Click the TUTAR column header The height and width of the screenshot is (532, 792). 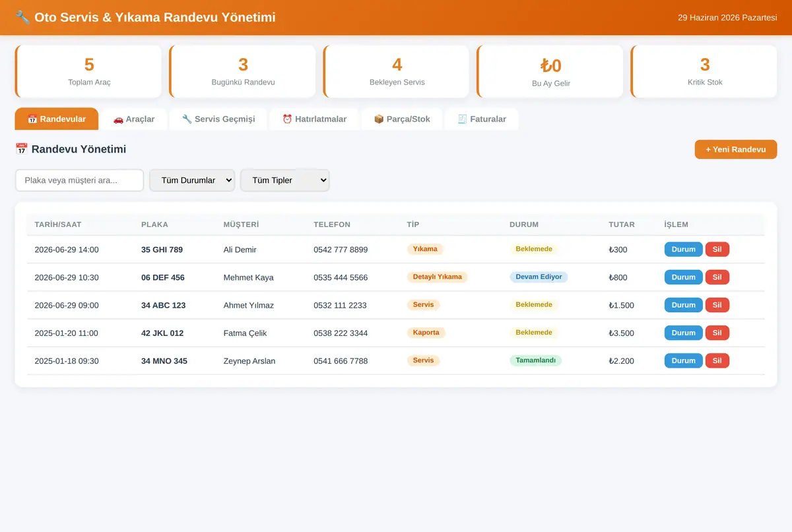[x=622, y=224]
